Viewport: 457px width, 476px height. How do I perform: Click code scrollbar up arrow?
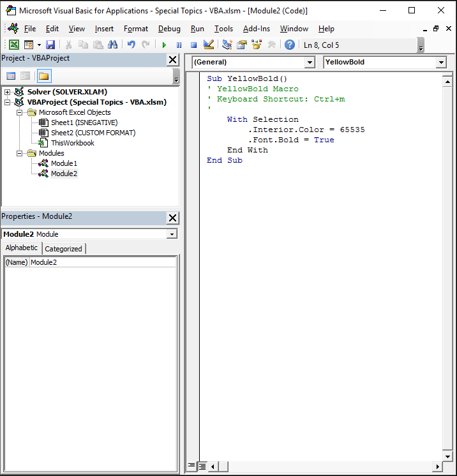[x=447, y=82]
